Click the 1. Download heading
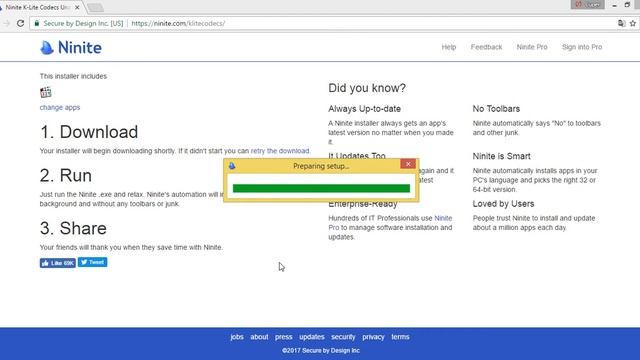 pyautogui.click(x=89, y=132)
